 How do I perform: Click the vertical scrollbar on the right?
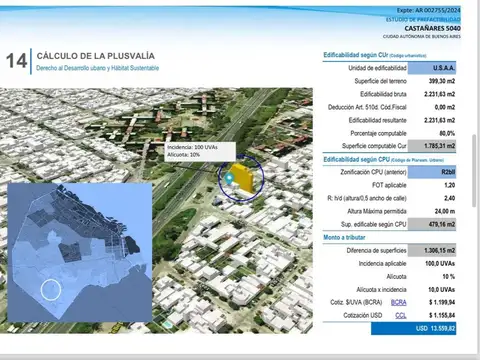474,171
